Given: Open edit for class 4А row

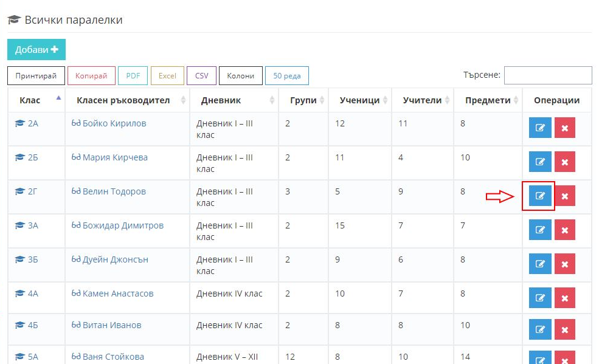Looking at the screenshot, I should coord(539,298).
